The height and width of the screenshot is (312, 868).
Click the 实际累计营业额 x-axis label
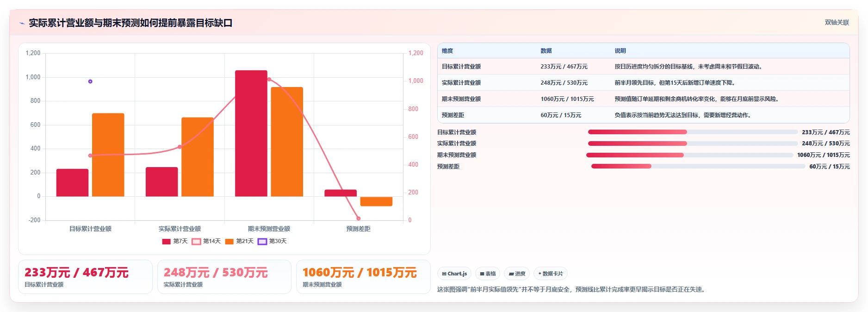[x=180, y=229]
